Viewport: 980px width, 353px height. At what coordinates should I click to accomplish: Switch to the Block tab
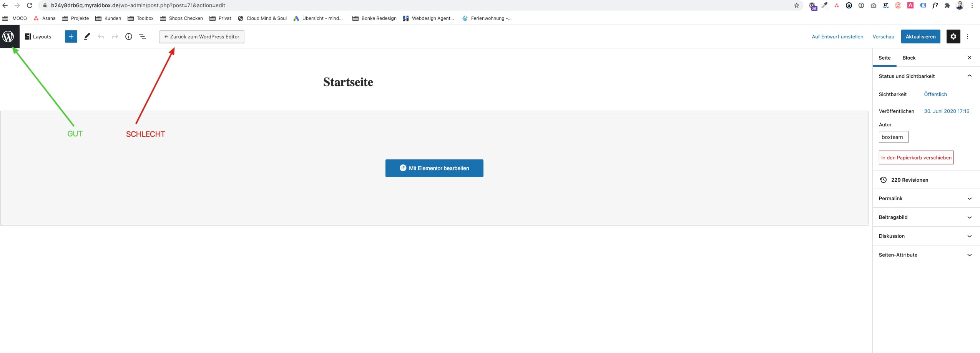click(x=909, y=58)
